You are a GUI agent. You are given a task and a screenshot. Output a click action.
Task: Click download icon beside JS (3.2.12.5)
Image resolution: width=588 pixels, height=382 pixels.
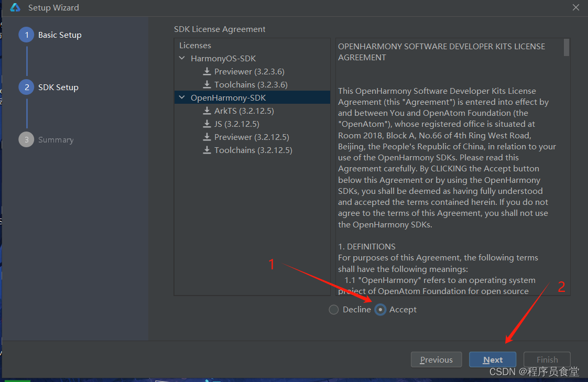pos(206,124)
